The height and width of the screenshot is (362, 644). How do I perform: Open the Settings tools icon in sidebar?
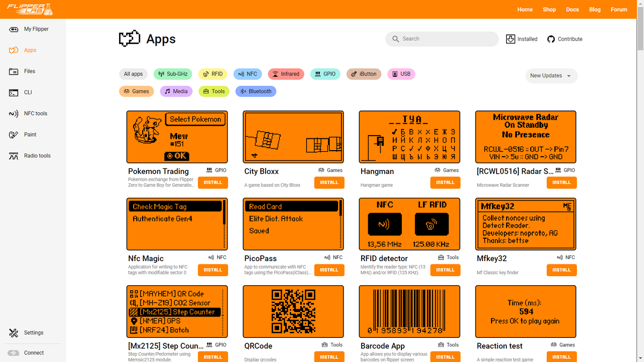14,333
